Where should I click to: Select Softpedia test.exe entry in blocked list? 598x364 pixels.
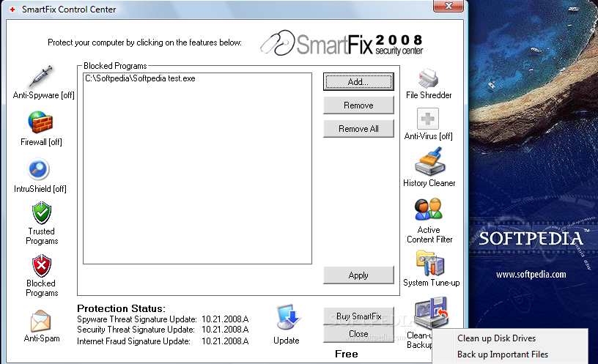tap(140, 78)
